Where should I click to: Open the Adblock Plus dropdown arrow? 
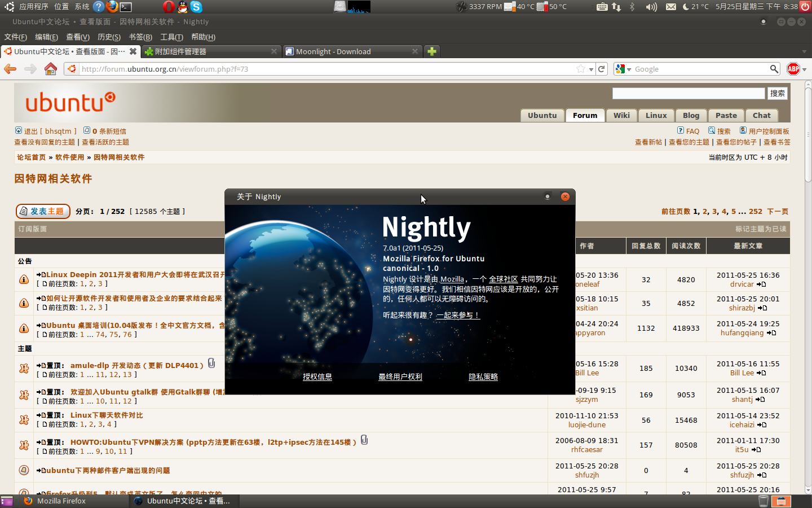point(804,69)
